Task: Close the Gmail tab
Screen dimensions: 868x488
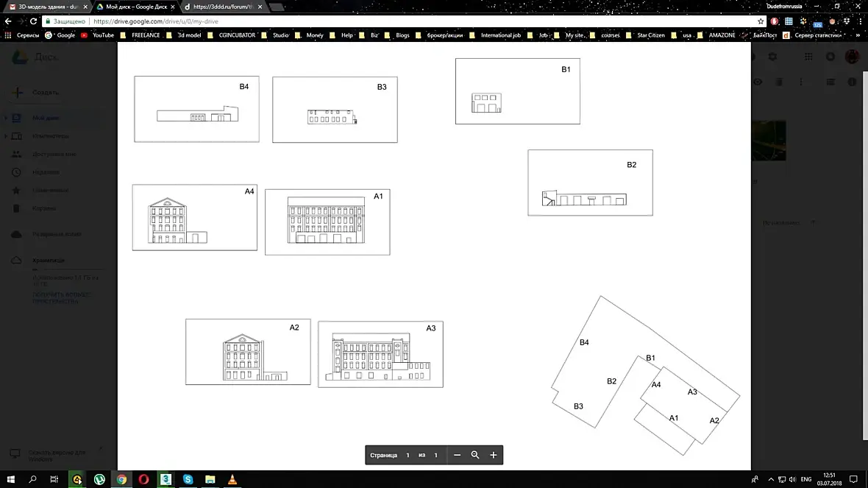Action: [85, 7]
